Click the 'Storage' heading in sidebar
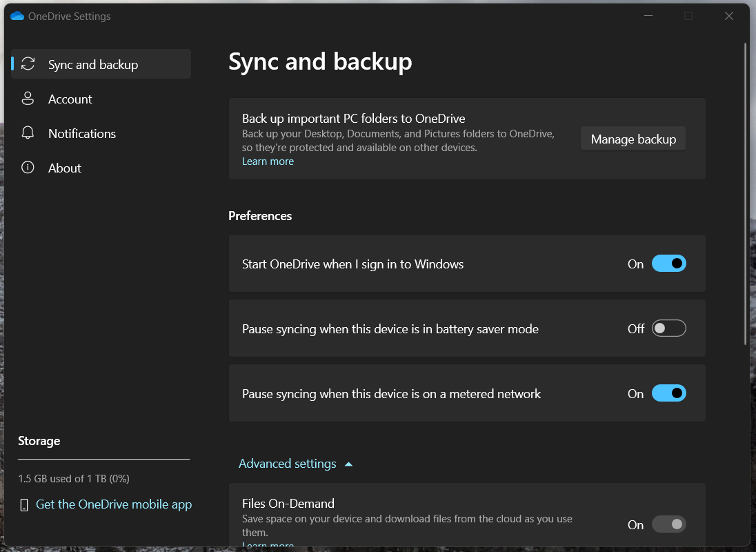The height and width of the screenshot is (552, 756). coord(39,441)
